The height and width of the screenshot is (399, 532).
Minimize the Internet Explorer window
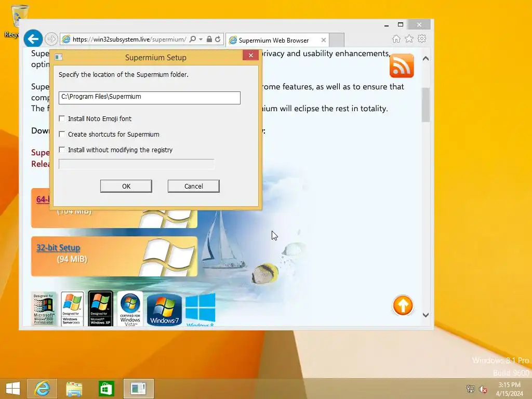[387, 25]
